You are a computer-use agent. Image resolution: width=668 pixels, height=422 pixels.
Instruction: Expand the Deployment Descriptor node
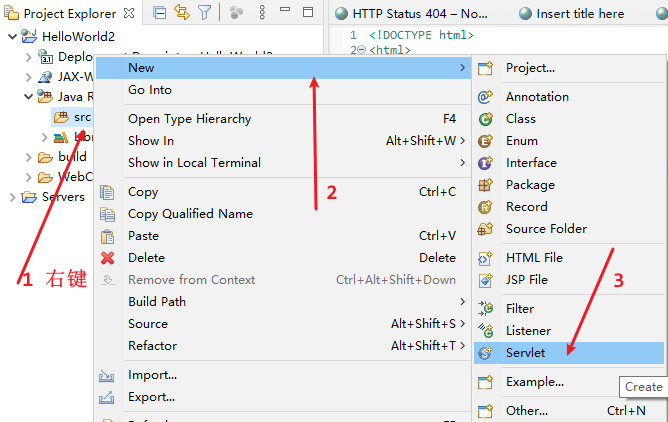tap(29, 57)
